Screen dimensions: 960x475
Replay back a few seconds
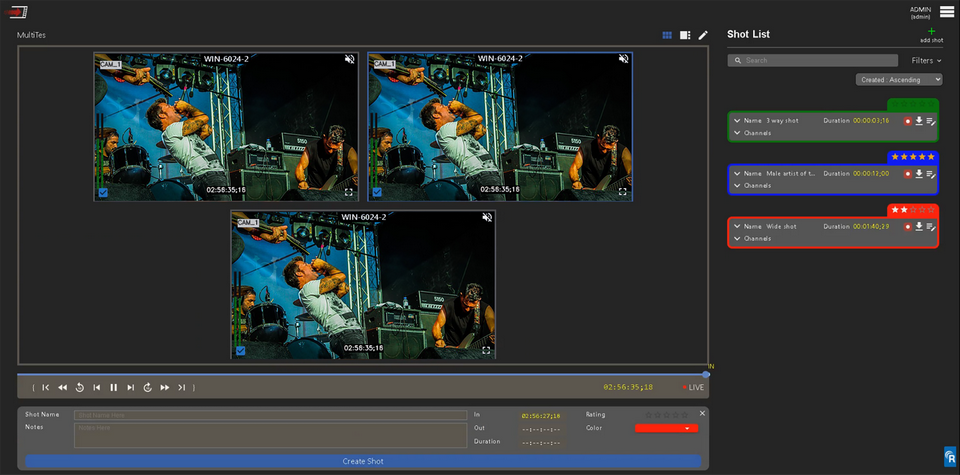pos(80,387)
